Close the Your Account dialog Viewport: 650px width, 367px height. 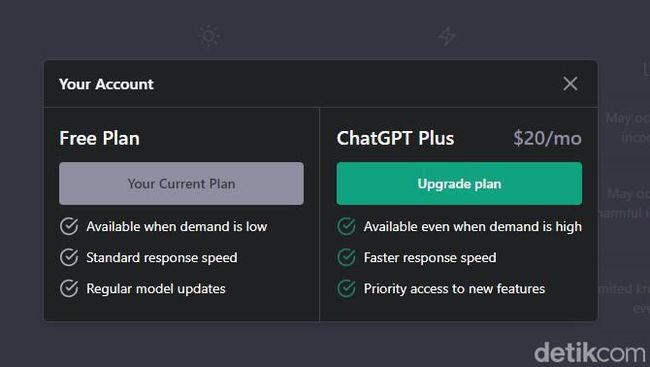coord(570,84)
